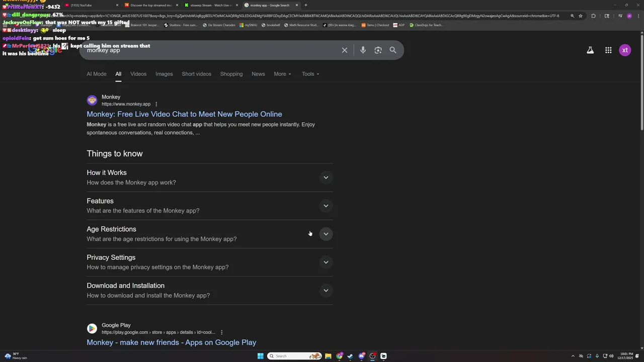Open the ADP bookmark
644x362 pixels.
click(x=399, y=25)
